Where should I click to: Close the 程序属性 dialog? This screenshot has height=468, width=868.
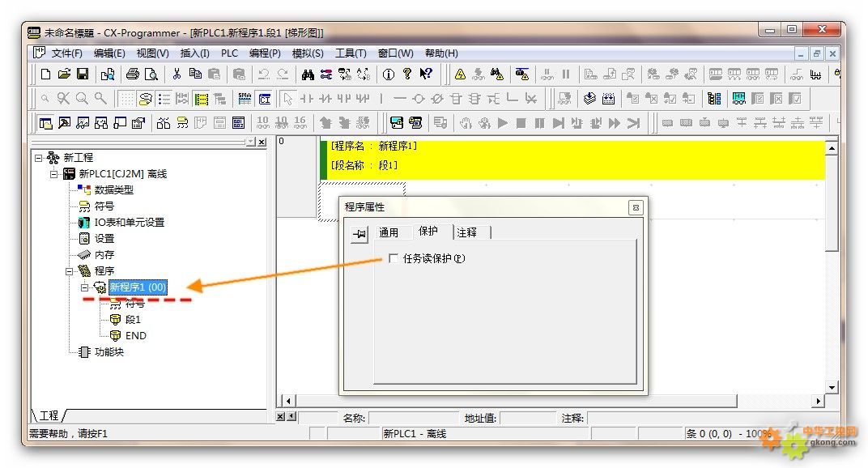pos(636,208)
